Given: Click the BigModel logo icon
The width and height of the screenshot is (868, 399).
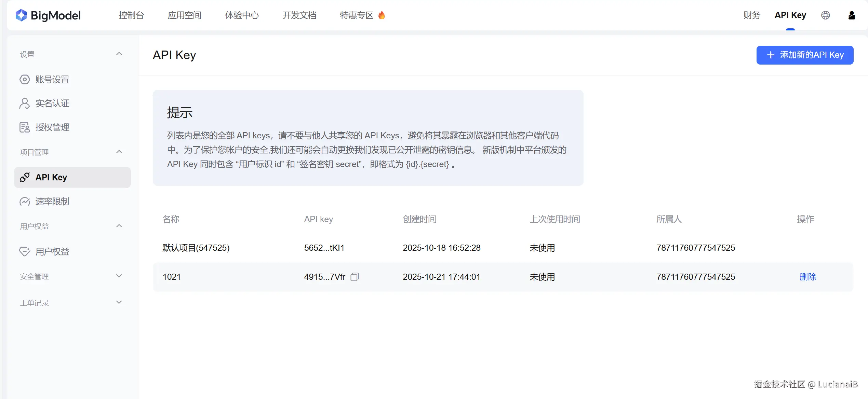Looking at the screenshot, I should click(21, 15).
